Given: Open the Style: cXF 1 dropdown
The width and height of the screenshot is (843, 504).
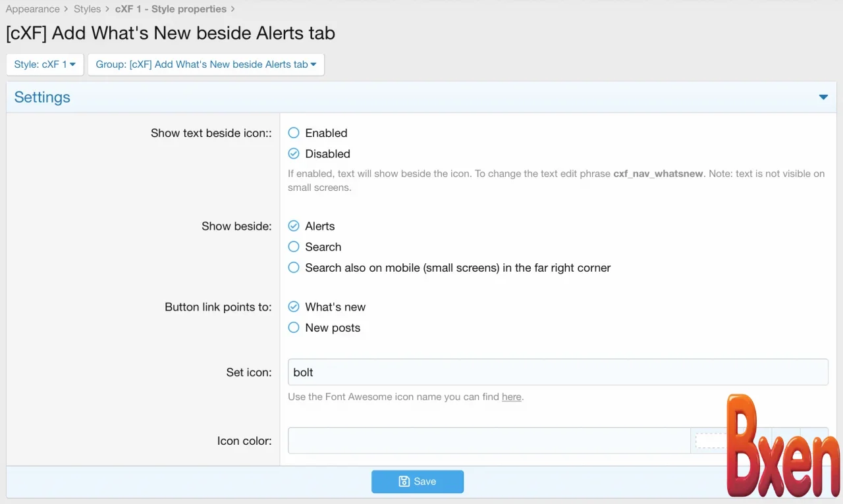Looking at the screenshot, I should [44, 64].
